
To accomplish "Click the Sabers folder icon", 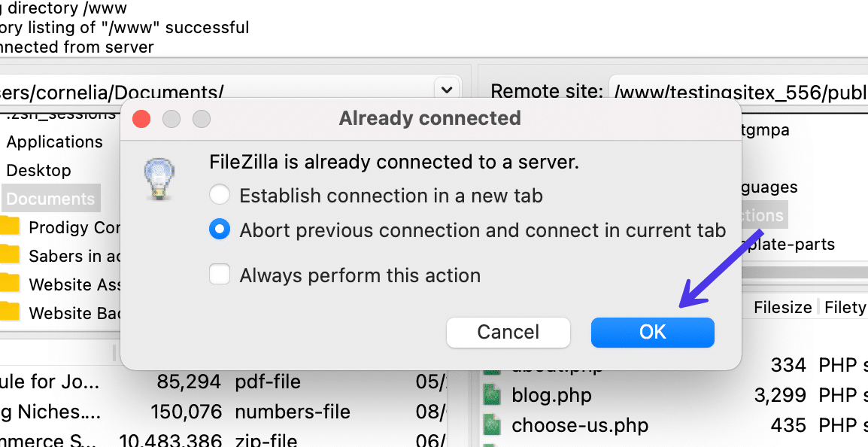I will click(9, 255).
